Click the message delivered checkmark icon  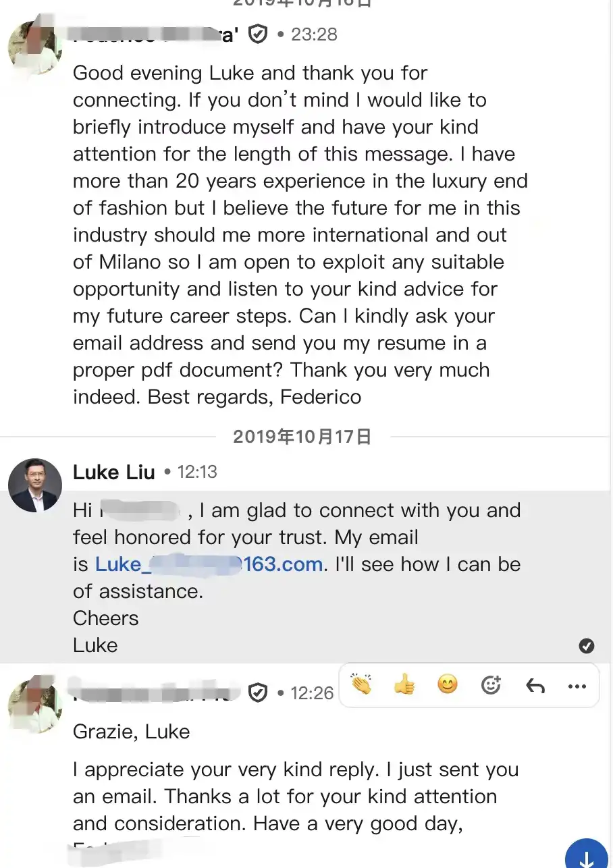pos(587,646)
